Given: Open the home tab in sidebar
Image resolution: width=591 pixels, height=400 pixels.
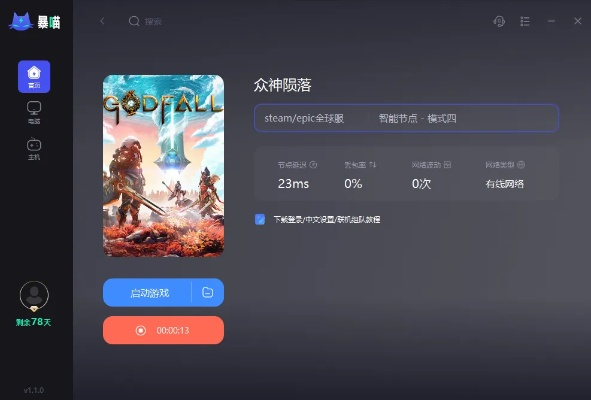Looking at the screenshot, I should 34,77.
